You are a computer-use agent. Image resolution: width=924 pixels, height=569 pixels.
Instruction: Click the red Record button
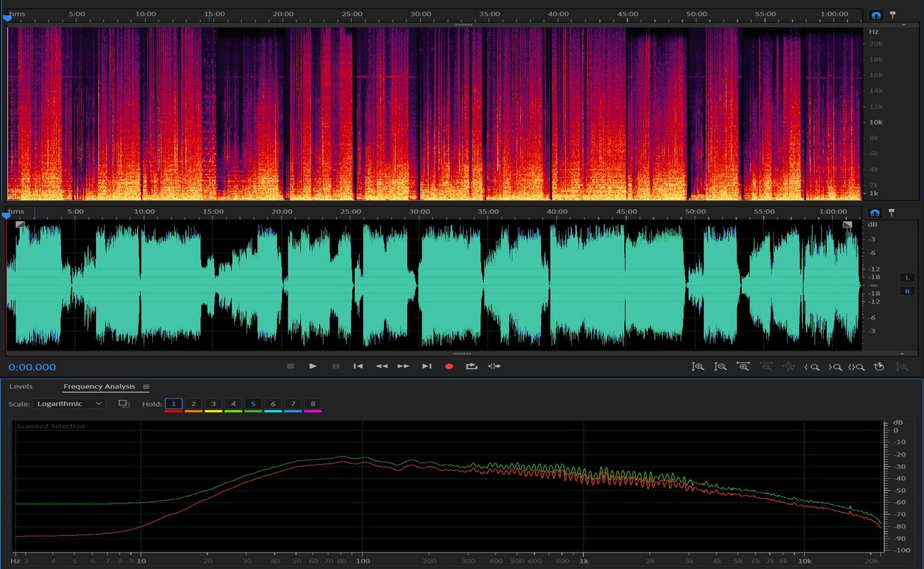point(448,366)
